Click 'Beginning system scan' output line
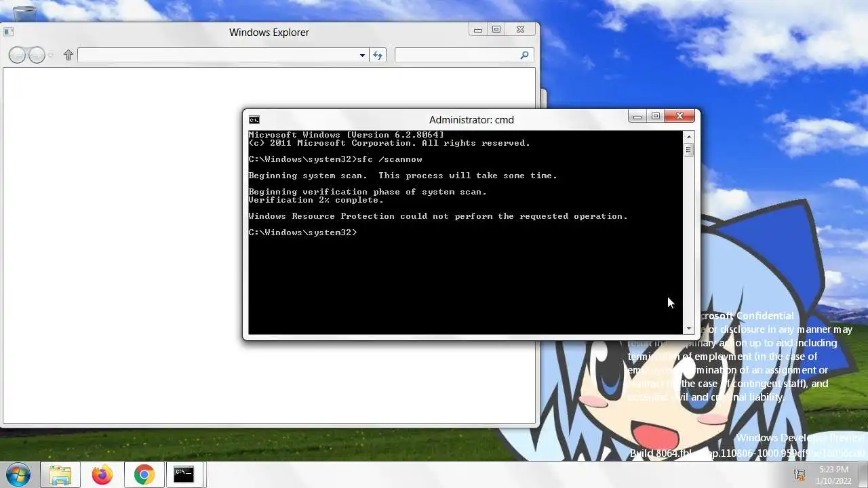This screenshot has width=868, height=488. point(403,176)
